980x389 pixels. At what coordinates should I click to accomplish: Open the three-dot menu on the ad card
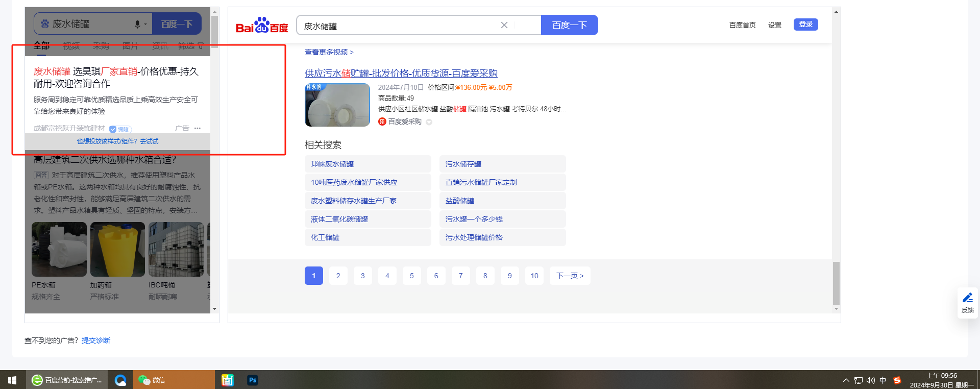198,128
